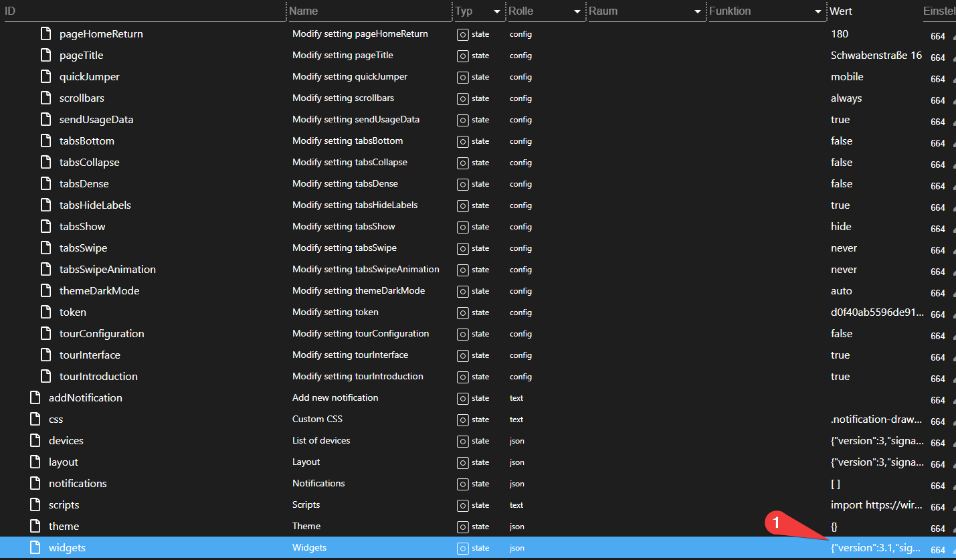Click 'Add new notification' name cell
956x560 pixels.
[x=335, y=397]
